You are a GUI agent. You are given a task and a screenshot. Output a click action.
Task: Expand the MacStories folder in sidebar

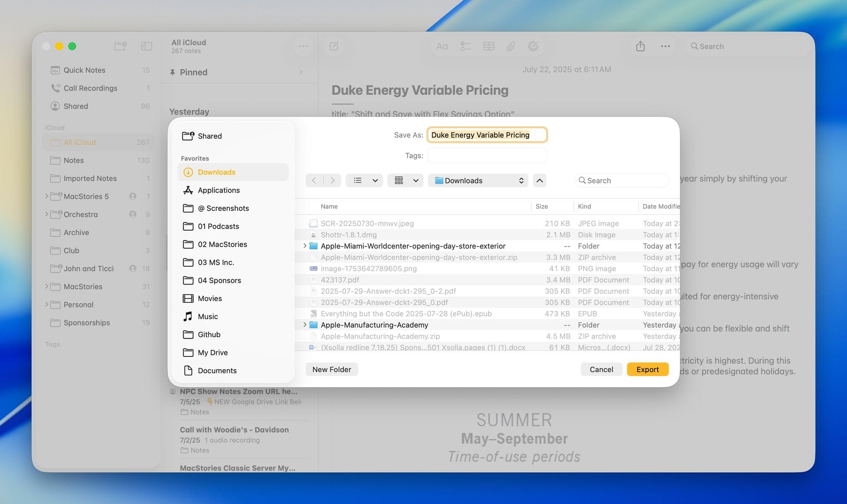(46, 287)
